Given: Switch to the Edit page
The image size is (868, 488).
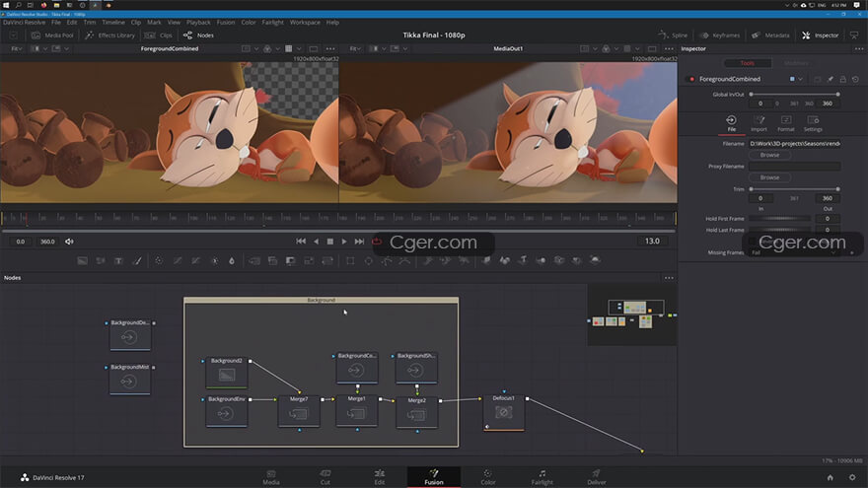Looking at the screenshot, I should pyautogui.click(x=379, y=477).
